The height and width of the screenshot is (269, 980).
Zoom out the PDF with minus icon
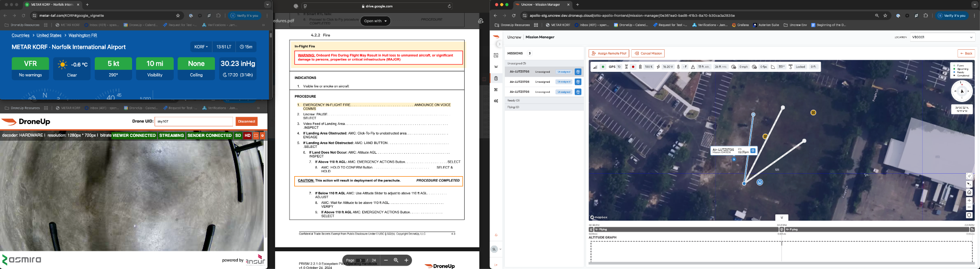coord(386,260)
